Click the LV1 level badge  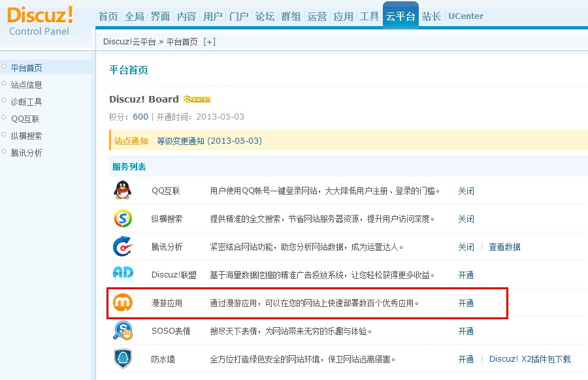[197, 99]
